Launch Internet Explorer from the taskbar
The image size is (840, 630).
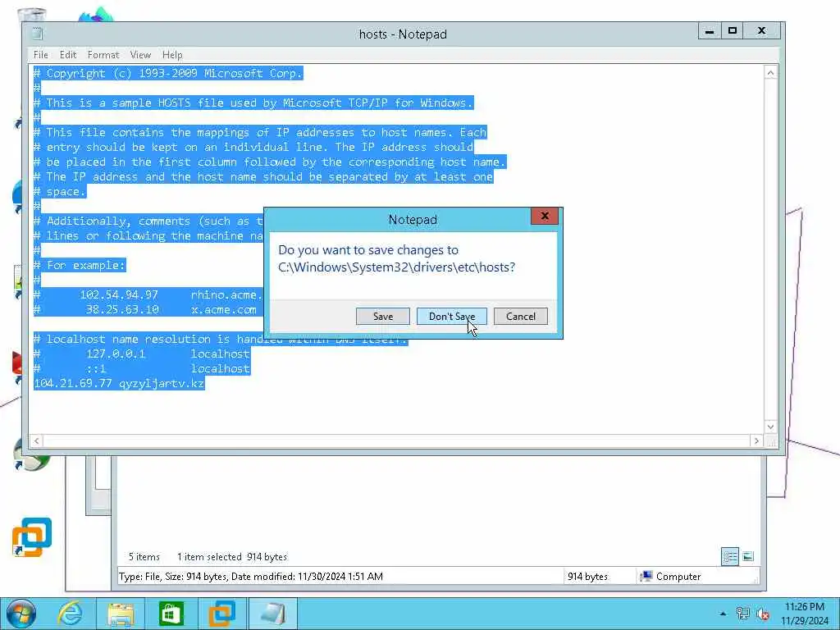coord(71,614)
